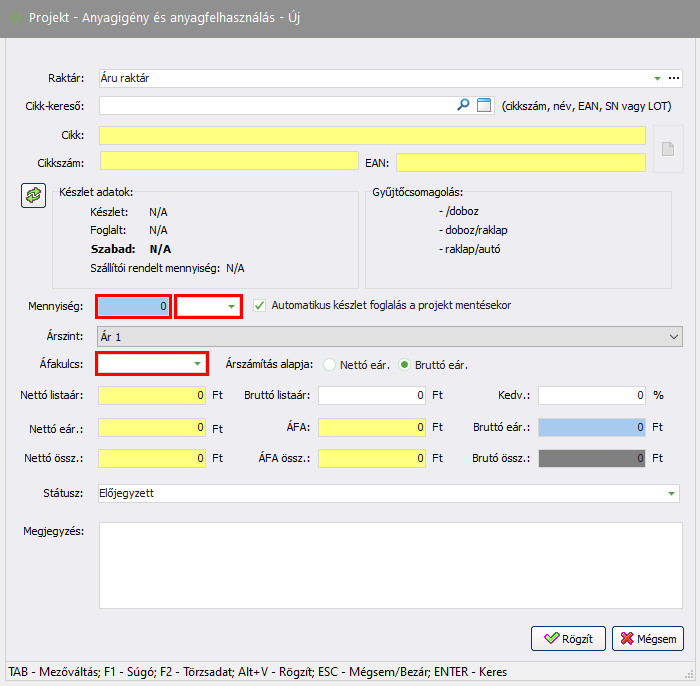The image size is (700, 686).
Task: Select Nettó eár. radio button
Action: 330,364
